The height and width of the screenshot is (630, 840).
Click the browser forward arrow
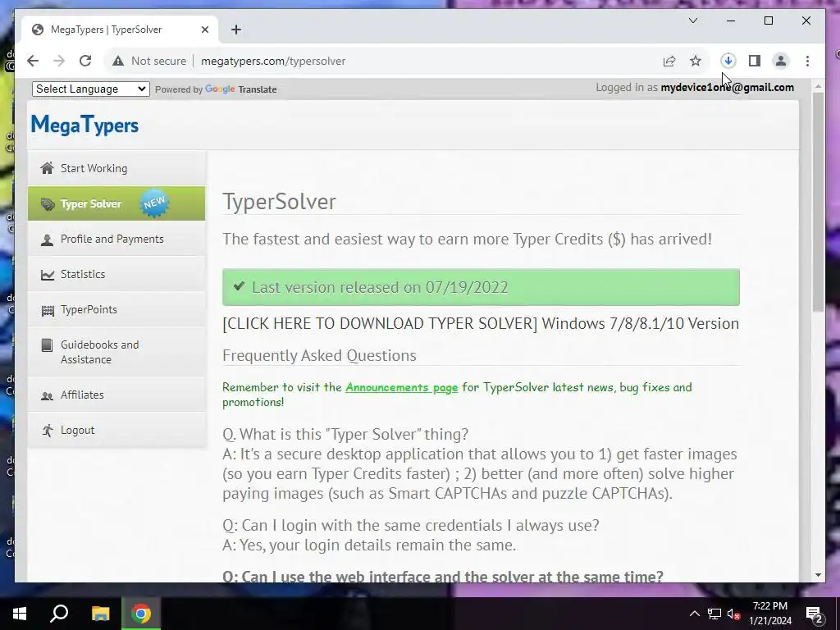59,61
